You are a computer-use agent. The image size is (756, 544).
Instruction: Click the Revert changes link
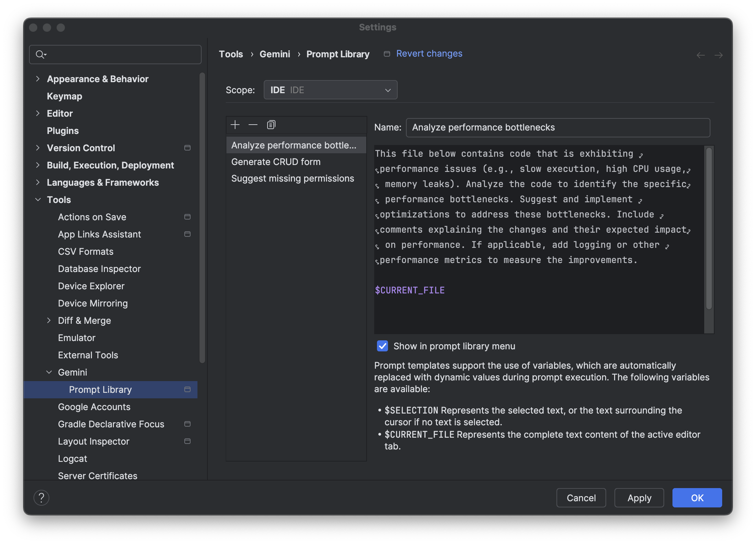(429, 54)
